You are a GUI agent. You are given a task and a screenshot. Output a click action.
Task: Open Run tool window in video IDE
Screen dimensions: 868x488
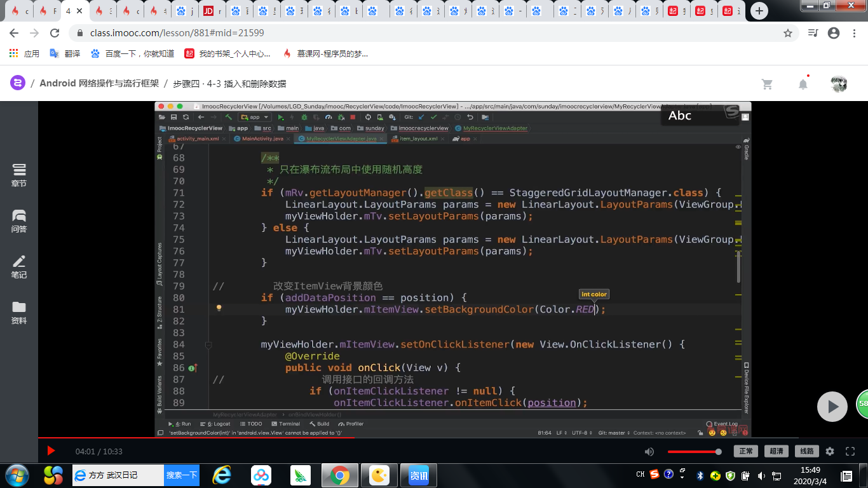(x=179, y=424)
